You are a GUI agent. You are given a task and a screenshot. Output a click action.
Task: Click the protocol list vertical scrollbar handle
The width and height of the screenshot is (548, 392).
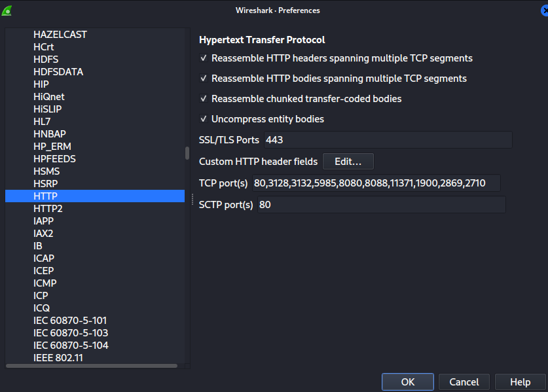[187, 153]
